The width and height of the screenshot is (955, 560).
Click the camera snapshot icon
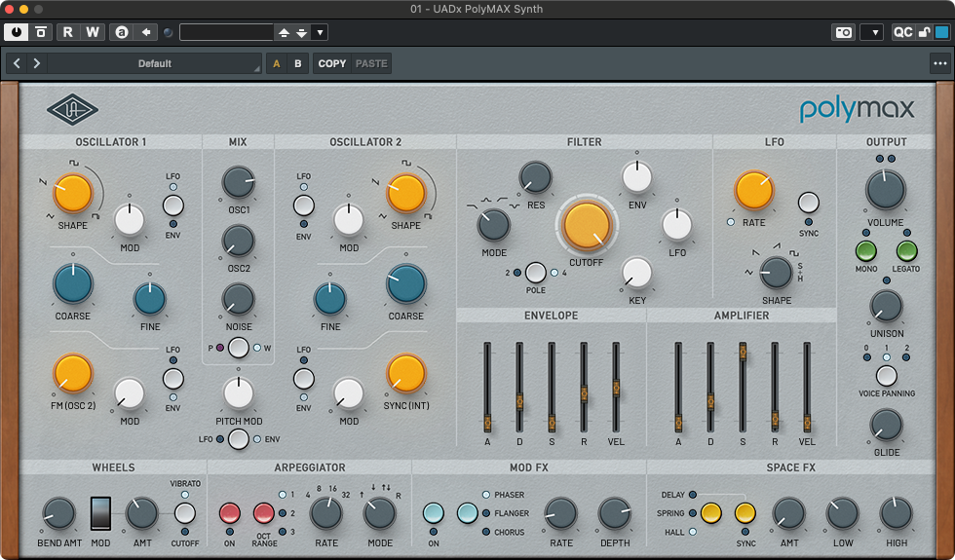(x=844, y=32)
